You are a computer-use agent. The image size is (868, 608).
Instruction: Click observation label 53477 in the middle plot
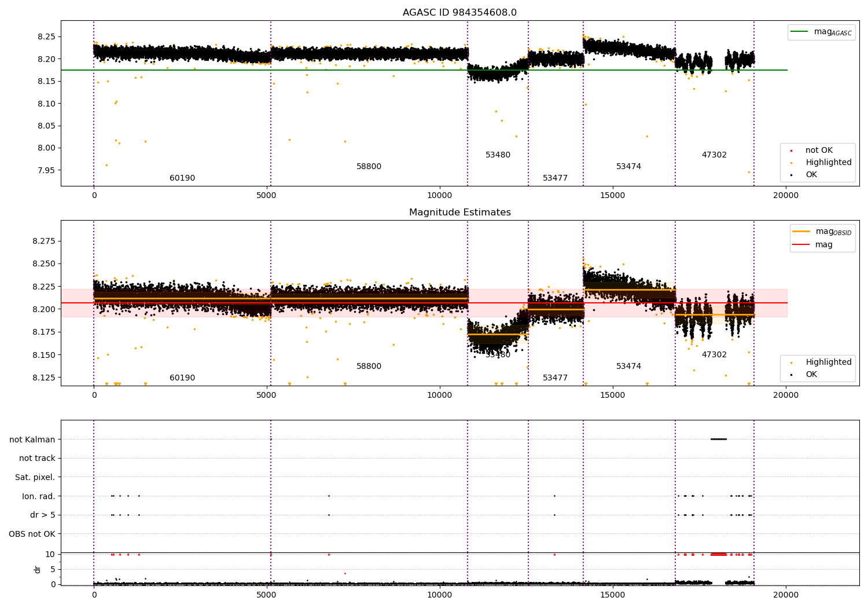[555, 378]
